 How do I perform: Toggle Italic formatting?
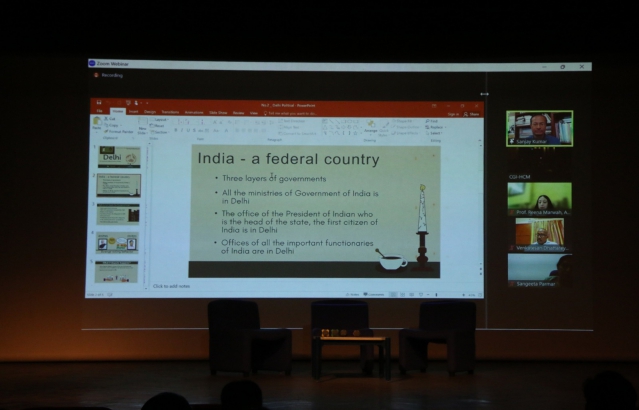[182, 130]
